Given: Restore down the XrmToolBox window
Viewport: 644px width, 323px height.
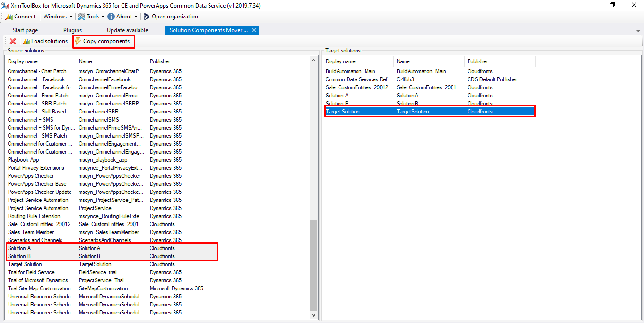Looking at the screenshot, I should click(612, 5).
